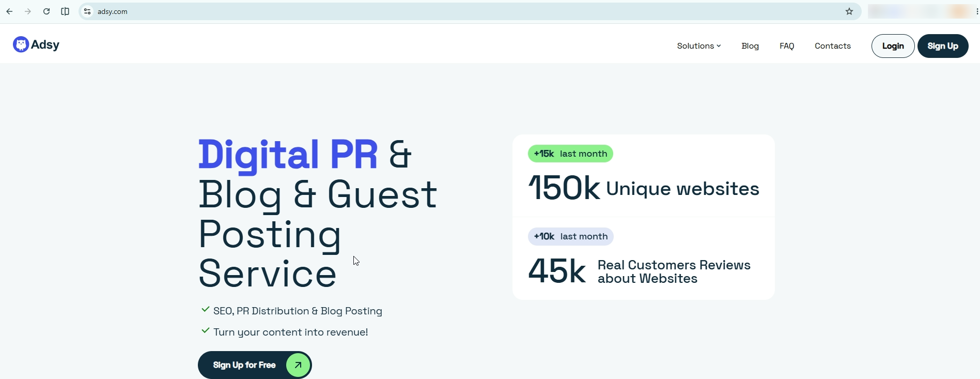Open the side panel icon in toolbar
The width and height of the screenshot is (980, 379).
tap(65, 11)
